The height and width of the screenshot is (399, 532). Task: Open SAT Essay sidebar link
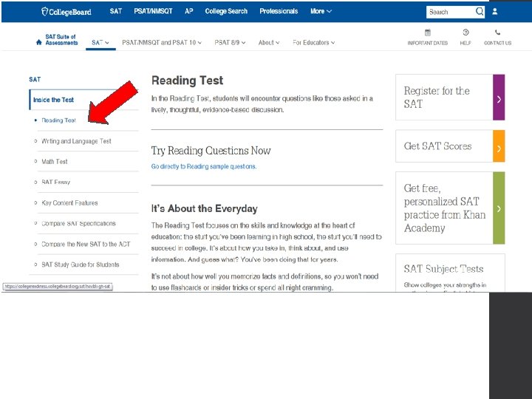[55, 183]
